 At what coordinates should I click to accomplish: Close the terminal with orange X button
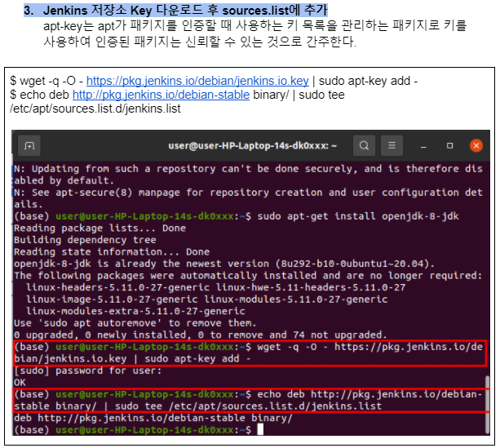[x=476, y=146]
